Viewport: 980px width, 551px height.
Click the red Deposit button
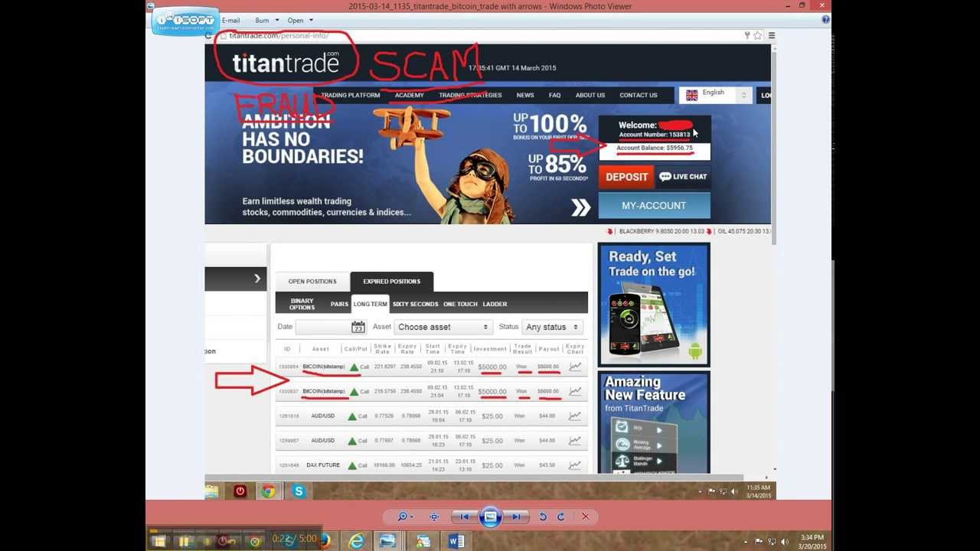626,177
